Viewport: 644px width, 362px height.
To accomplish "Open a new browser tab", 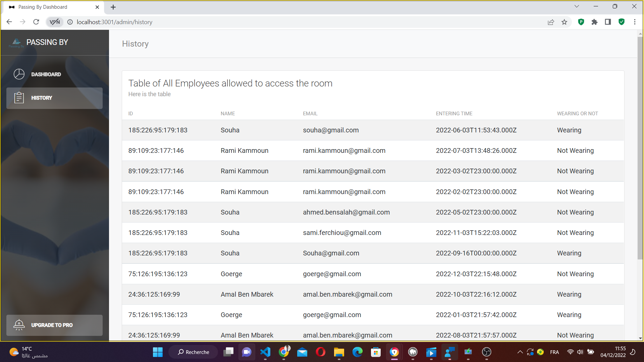I will coord(113,7).
